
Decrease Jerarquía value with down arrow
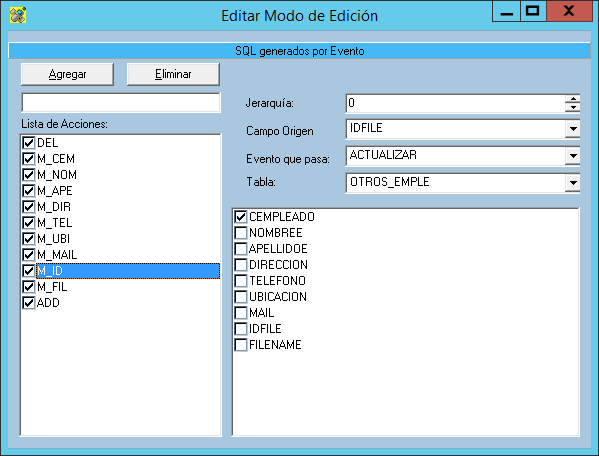[x=573, y=107]
